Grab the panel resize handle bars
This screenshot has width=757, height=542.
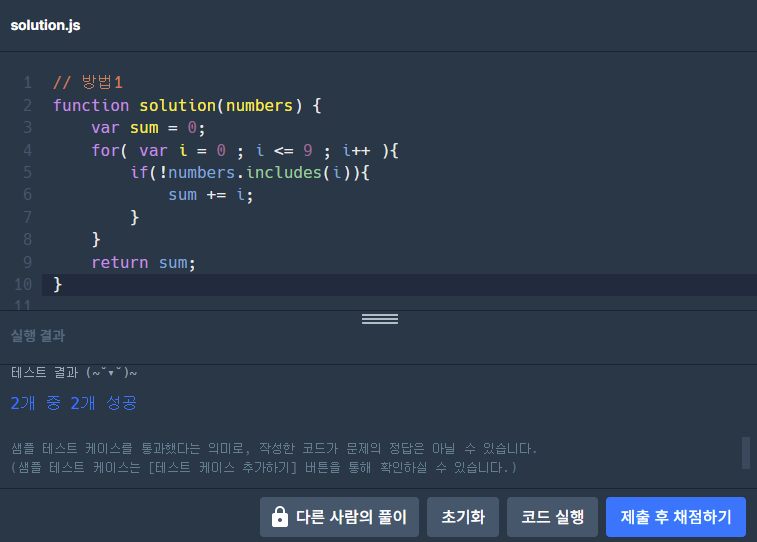[x=380, y=319]
